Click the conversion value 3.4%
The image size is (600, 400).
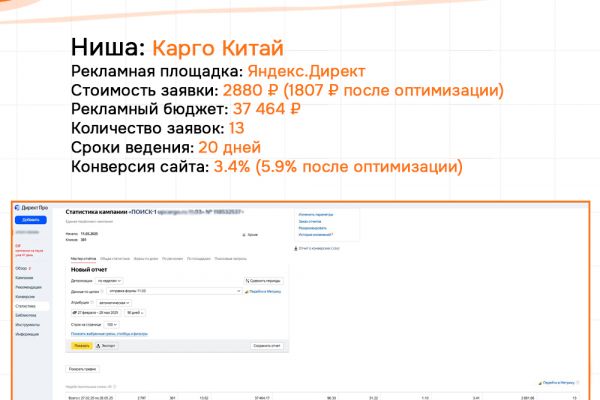[x=232, y=167]
